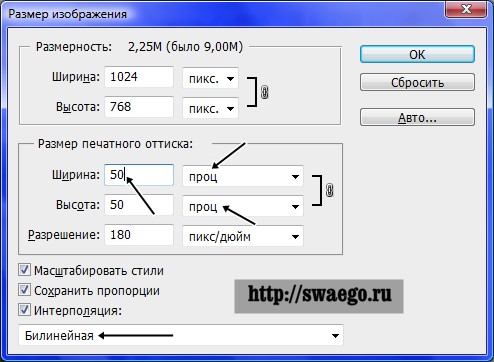This screenshot has height=362, width=494.
Task: Click the pixel dimensions Ширина field with 1024
Action: click(x=139, y=77)
